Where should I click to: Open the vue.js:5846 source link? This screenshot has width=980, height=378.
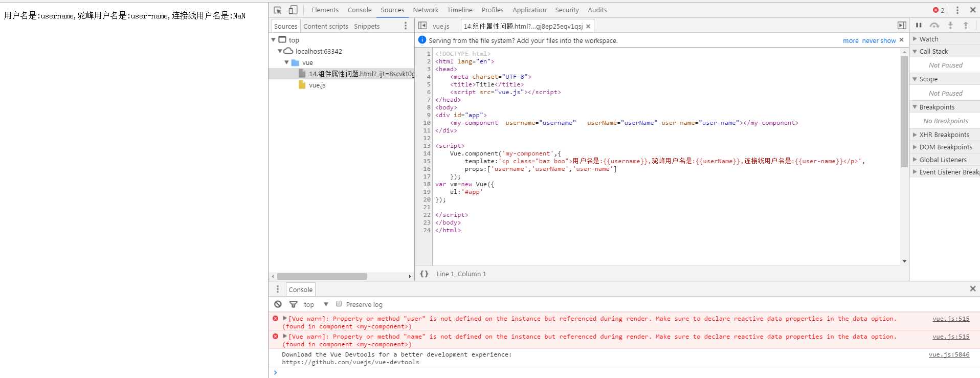click(949, 354)
